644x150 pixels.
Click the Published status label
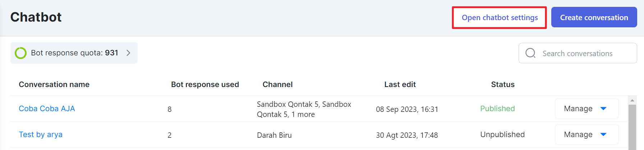(497, 109)
